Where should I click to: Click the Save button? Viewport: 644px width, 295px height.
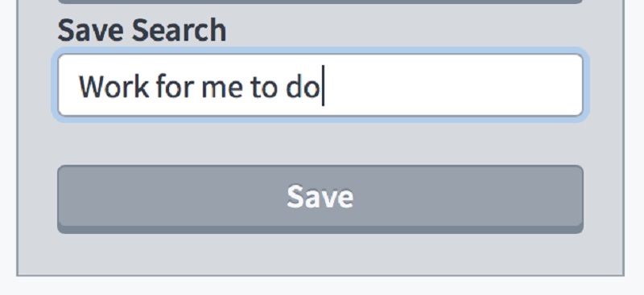click(x=320, y=199)
